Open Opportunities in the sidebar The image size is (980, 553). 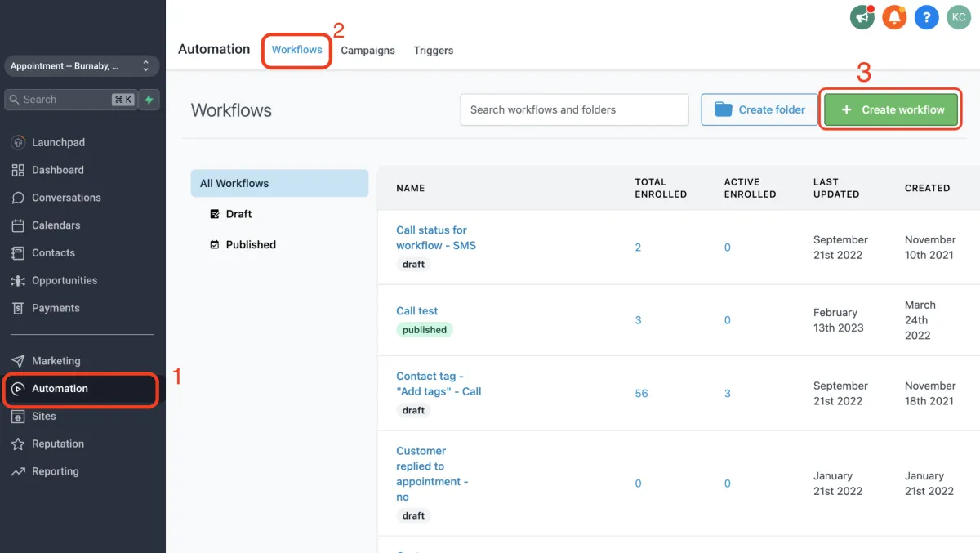point(64,280)
